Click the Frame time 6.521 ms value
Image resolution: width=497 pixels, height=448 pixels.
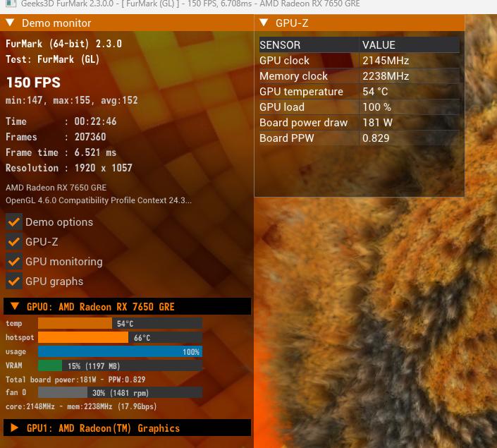click(x=95, y=152)
